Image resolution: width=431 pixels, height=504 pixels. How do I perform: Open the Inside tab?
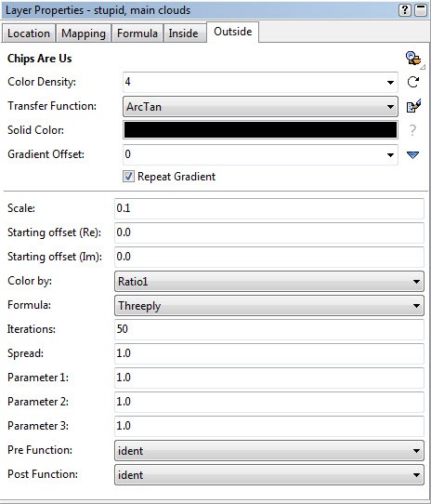pos(183,33)
